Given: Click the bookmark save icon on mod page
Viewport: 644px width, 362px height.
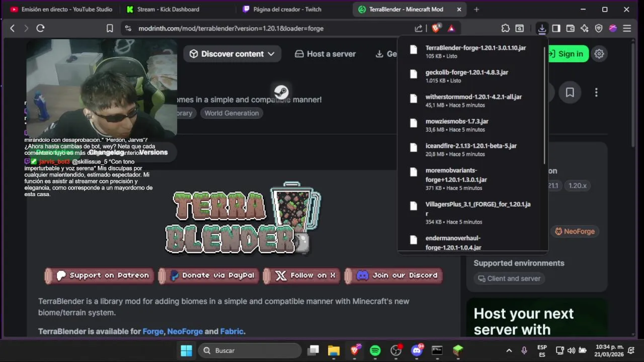Looking at the screenshot, I should click(570, 93).
